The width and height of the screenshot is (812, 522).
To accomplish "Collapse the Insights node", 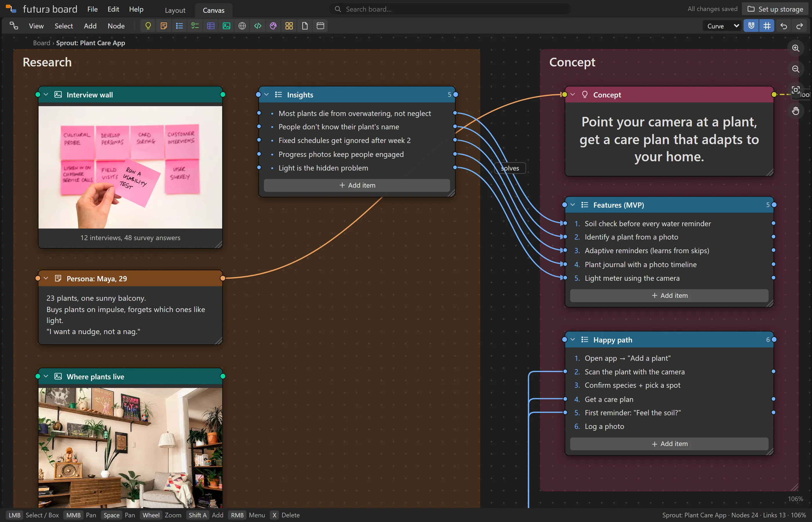I will pos(267,95).
